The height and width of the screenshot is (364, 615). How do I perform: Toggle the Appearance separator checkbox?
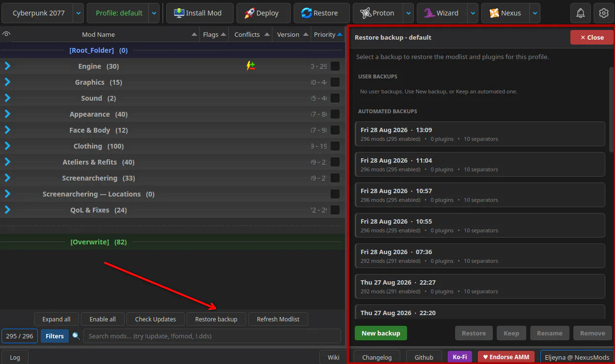pos(335,114)
